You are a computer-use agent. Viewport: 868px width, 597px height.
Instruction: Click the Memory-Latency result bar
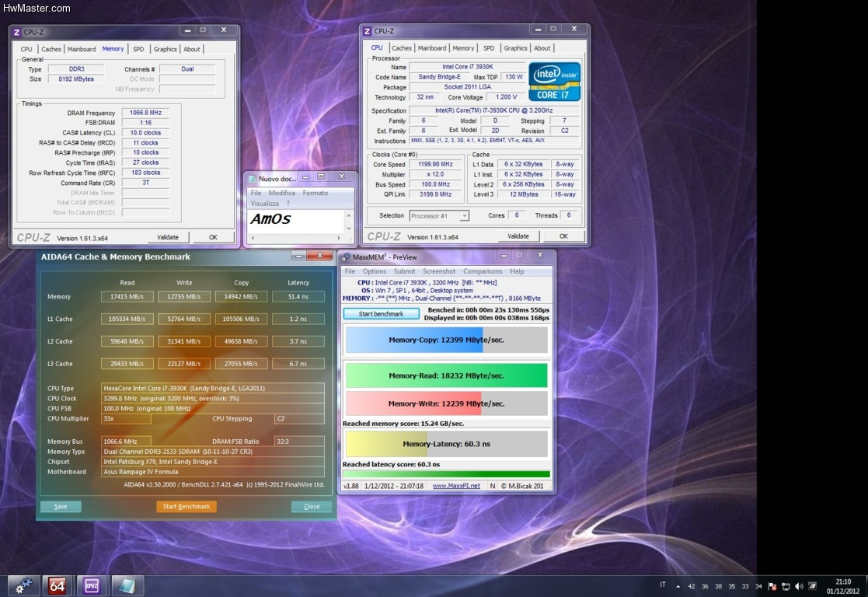(x=446, y=444)
